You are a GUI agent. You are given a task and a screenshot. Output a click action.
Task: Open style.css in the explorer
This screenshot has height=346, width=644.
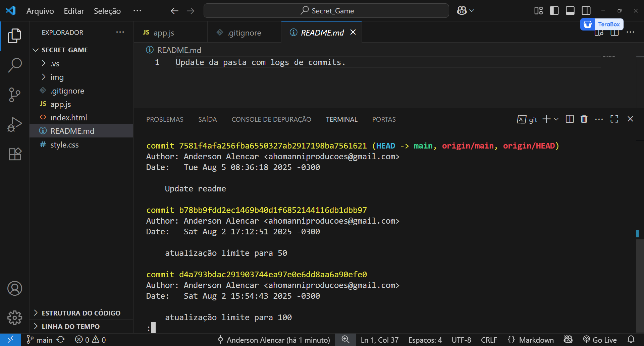pos(81,145)
